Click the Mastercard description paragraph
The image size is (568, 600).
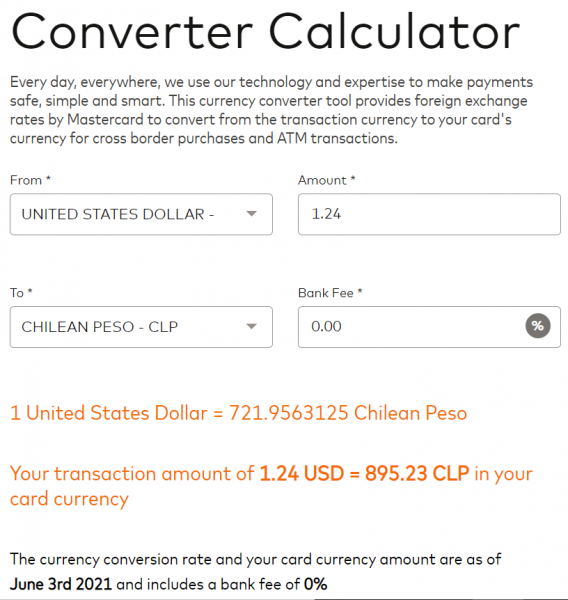coord(271,110)
